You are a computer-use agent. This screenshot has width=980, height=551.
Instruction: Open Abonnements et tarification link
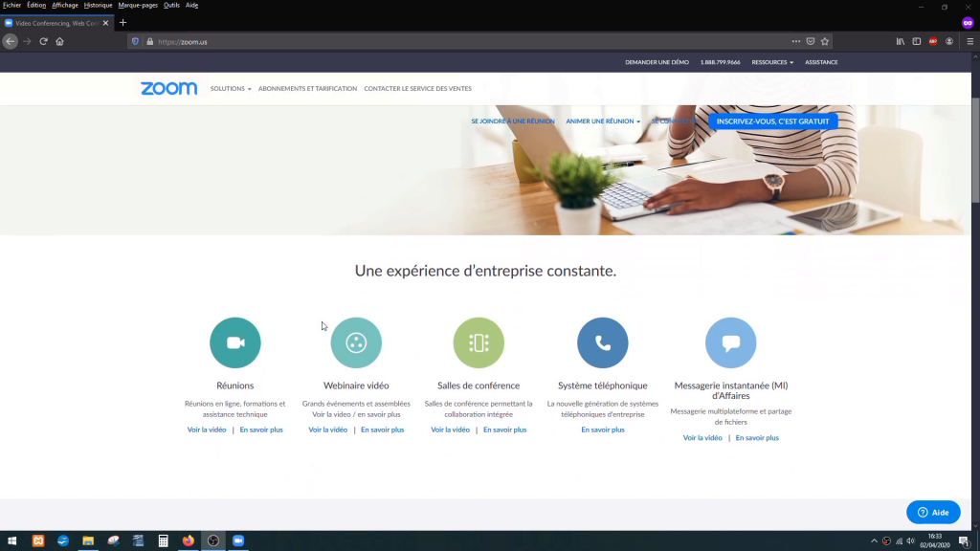click(x=307, y=89)
